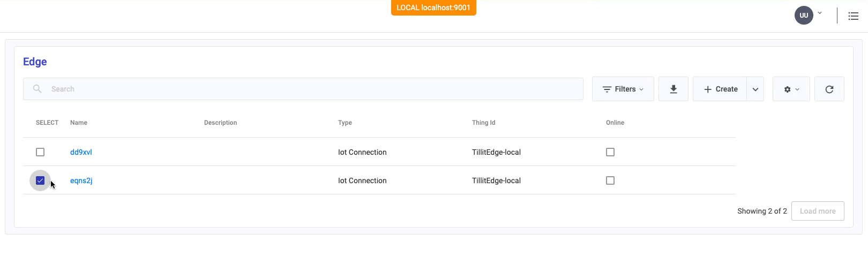Select the dd9xvl row checkbox
The height and width of the screenshot is (279, 868).
click(40, 152)
